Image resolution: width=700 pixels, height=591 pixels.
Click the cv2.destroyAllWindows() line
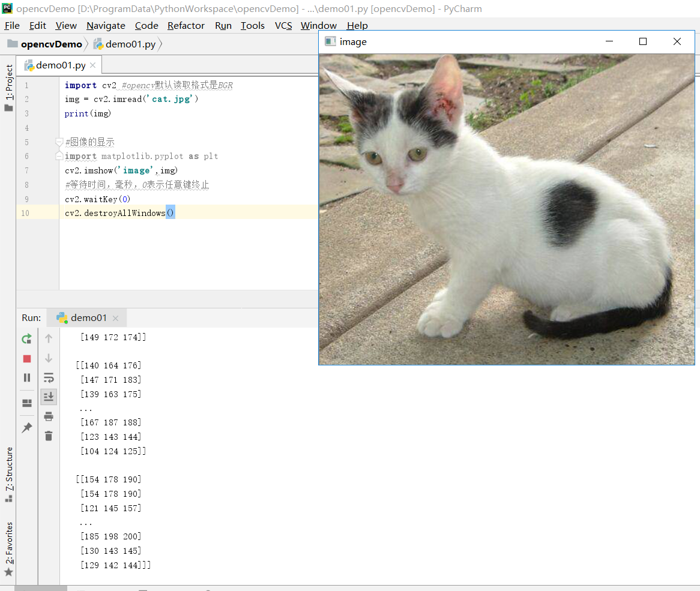pos(119,213)
